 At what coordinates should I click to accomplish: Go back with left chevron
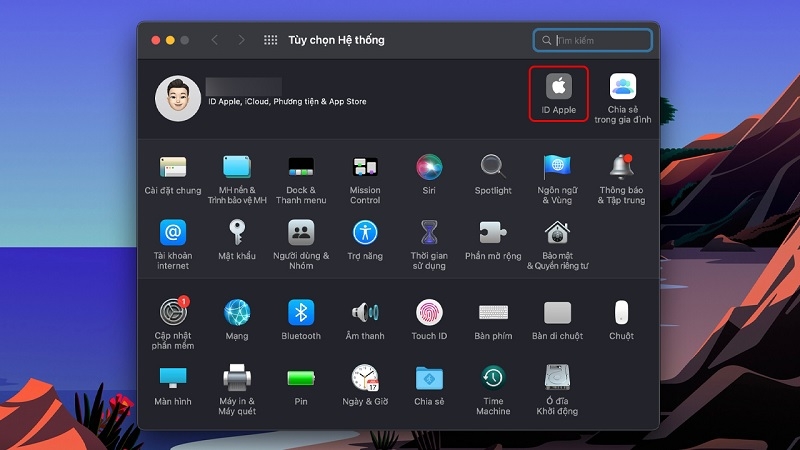click(x=215, y=40)
